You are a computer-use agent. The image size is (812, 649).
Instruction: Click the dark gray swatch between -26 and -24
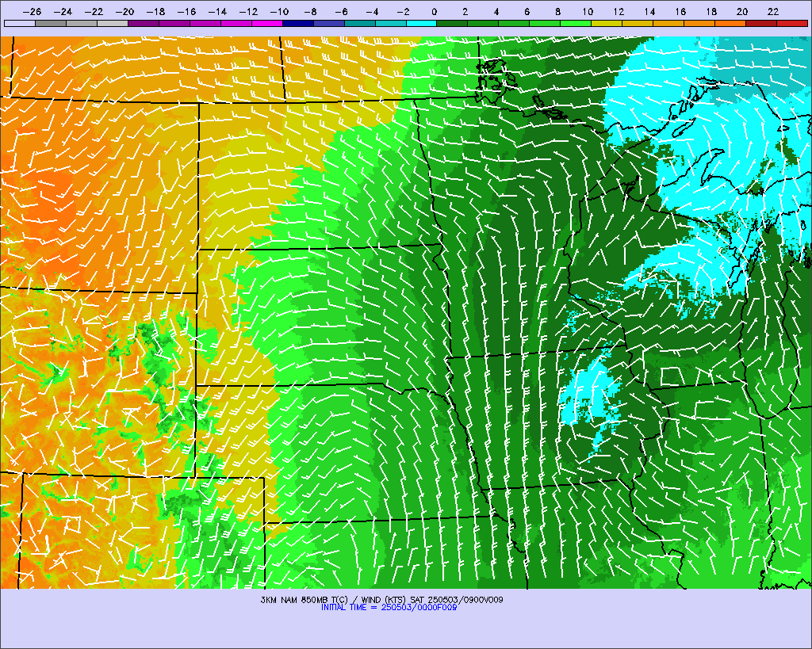tap(51, 23)
